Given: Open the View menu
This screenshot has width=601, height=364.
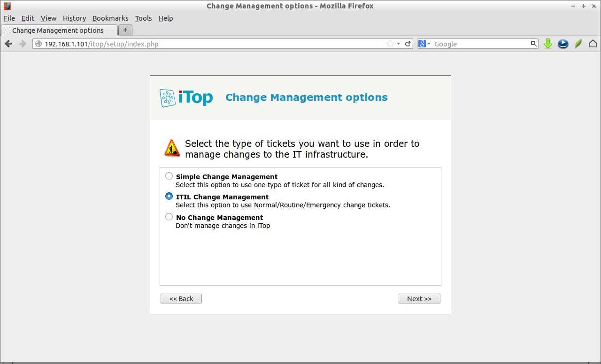Looking at the screenshot, I should pyautogui.click(x=48, y=18).
